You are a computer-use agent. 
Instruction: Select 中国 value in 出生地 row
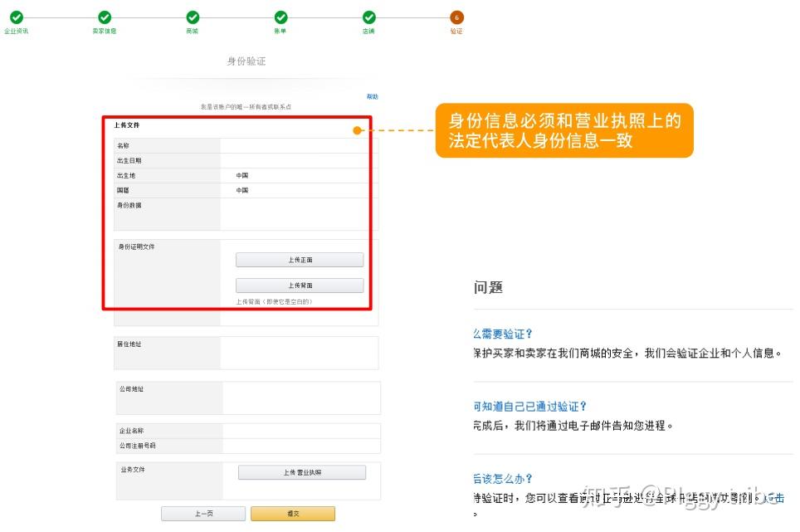tap(242, 175)
